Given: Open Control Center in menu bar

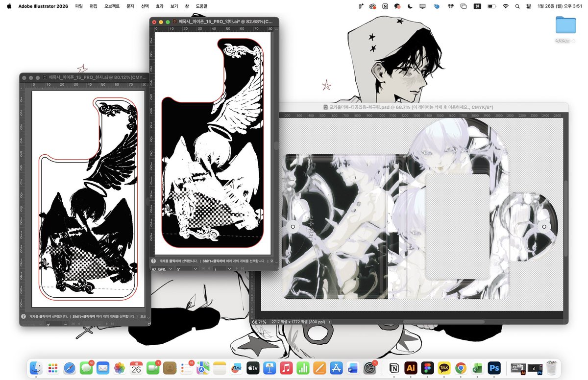Looking at the screenshot, I should point(529,6).
